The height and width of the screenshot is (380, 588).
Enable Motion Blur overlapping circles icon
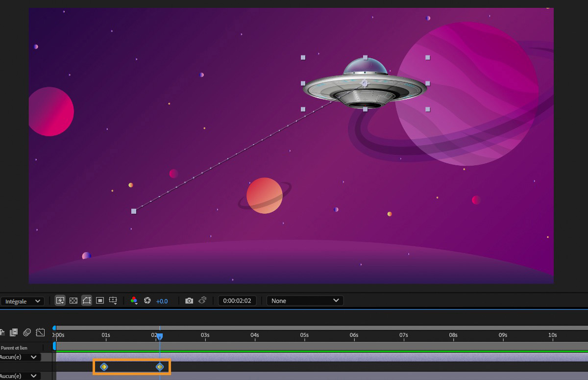click(27, 332)
